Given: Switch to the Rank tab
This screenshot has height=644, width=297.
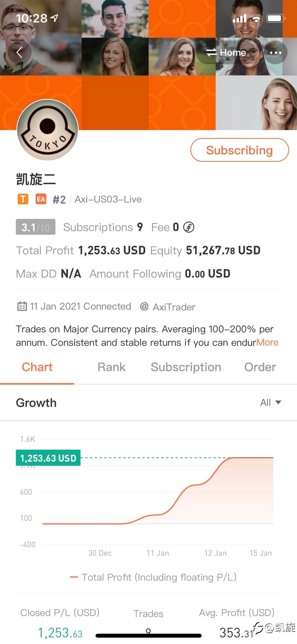Looking at the screenshot, I should 111,367.
